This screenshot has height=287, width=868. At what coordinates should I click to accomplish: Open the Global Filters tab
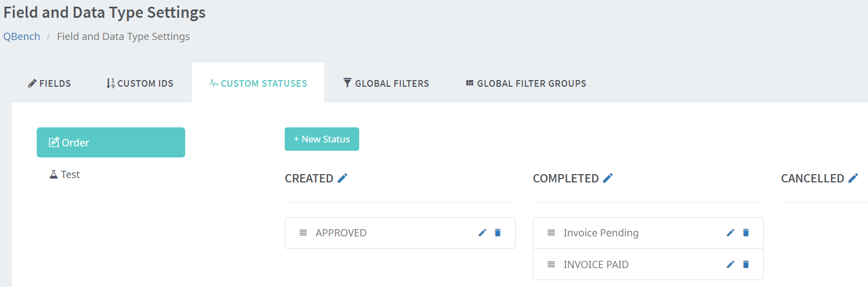(386, 83)
